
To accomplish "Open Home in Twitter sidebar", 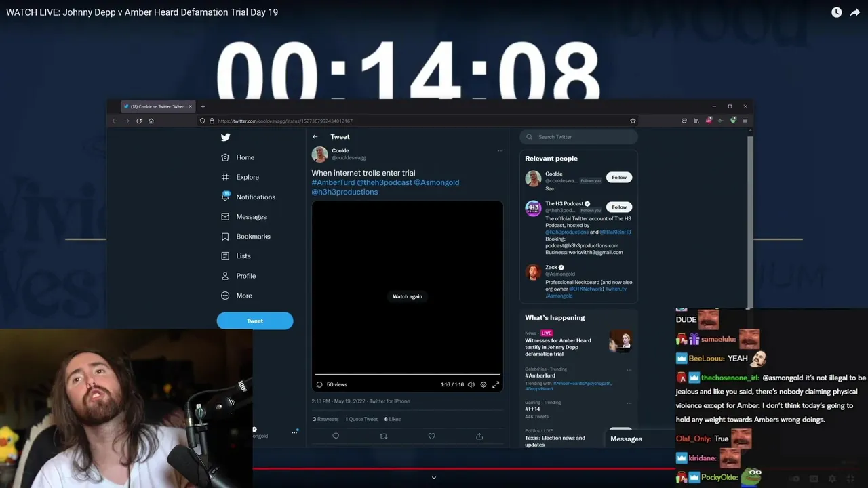I will (x=238, y=157).
